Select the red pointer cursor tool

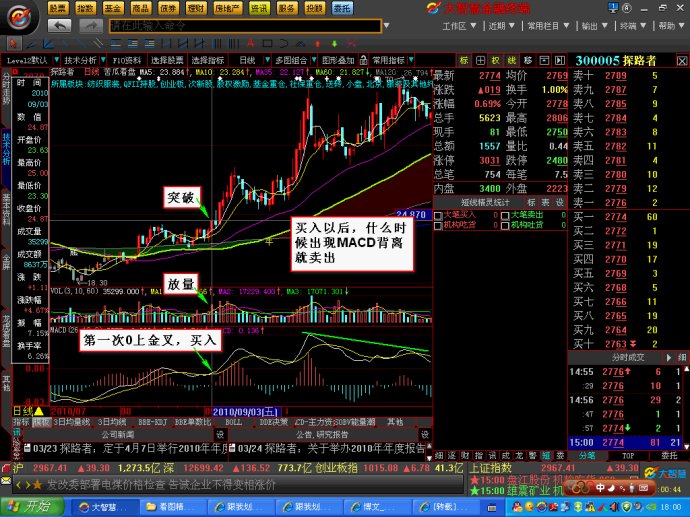coord(13,44)
